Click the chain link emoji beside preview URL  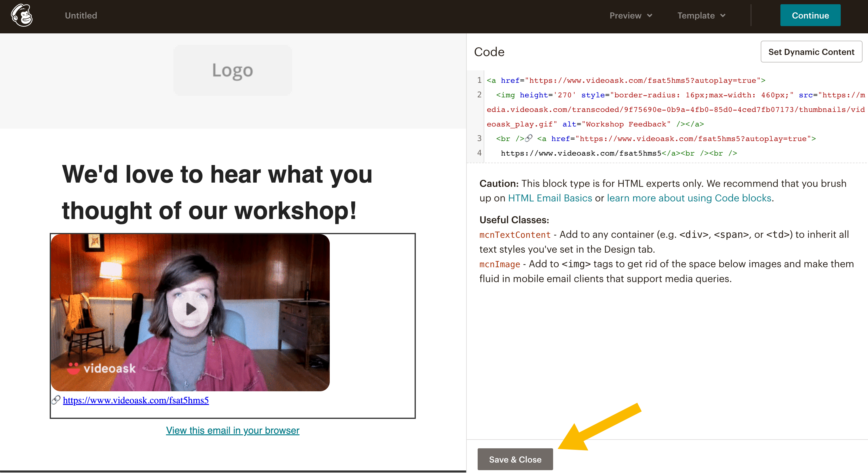[56, 400]
